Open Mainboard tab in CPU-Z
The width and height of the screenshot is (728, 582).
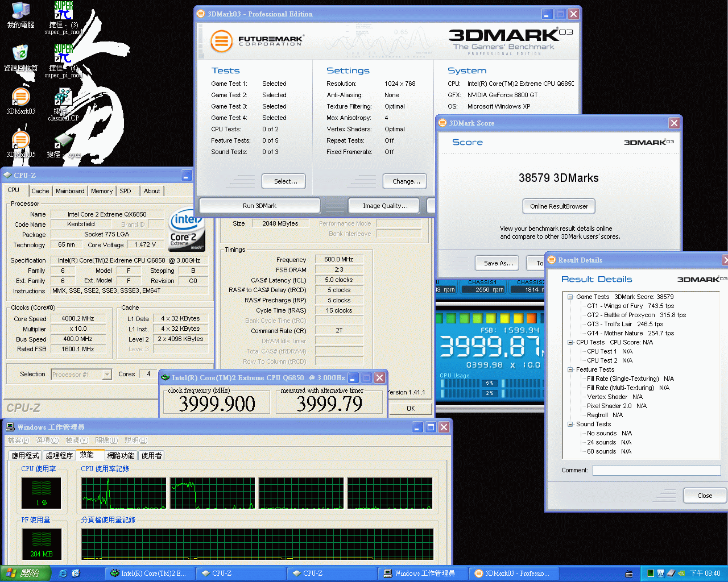tap(70, 191)
